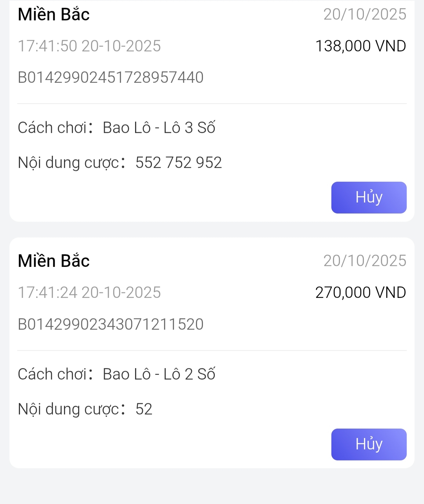Image resolution: width=424 pixels, height=504 pixels.
Task: Click the 17:41:50 20-10-2025 timestamp
Action: point(90,46)
